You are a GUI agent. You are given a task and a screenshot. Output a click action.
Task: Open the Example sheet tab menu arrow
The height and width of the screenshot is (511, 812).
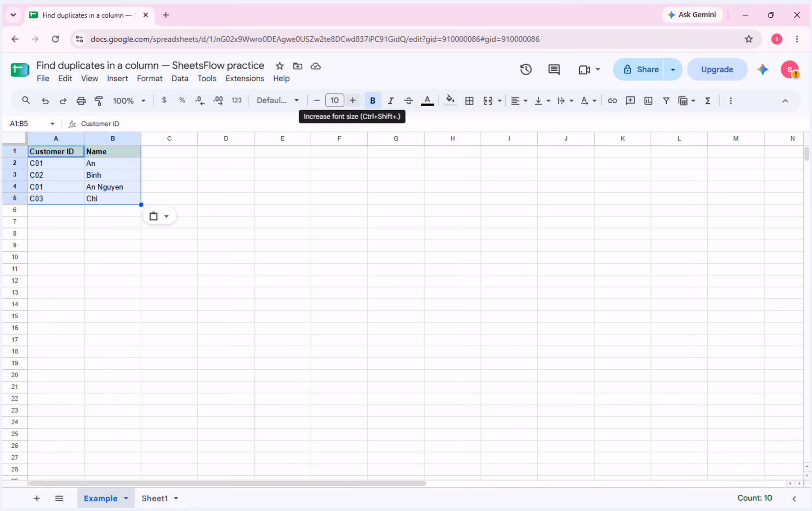[x=126, y=498]
